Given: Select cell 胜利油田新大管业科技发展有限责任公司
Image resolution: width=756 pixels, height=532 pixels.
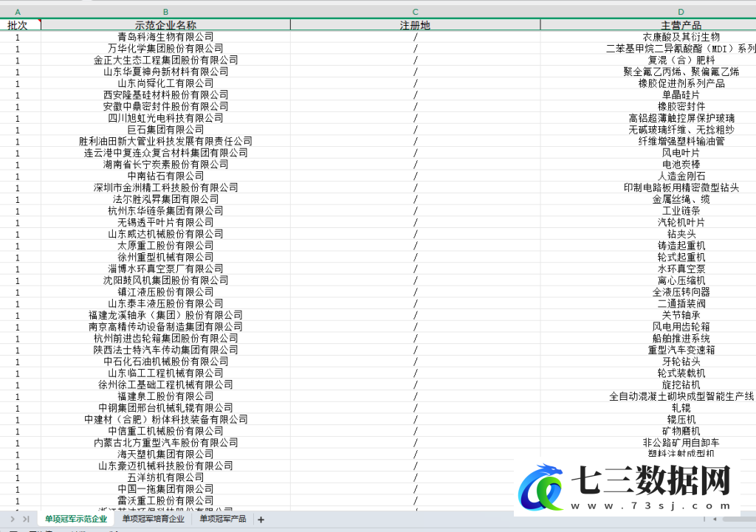Looking at the screenshot, I should click(x=165, y=141).
